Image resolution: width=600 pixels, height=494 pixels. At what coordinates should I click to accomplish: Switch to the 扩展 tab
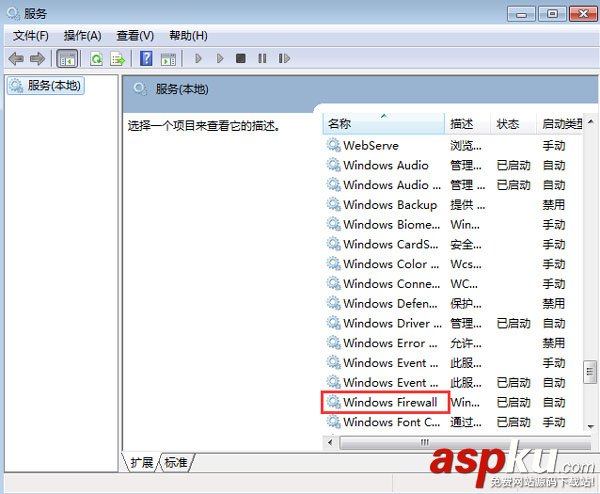[x=142, y=463]
